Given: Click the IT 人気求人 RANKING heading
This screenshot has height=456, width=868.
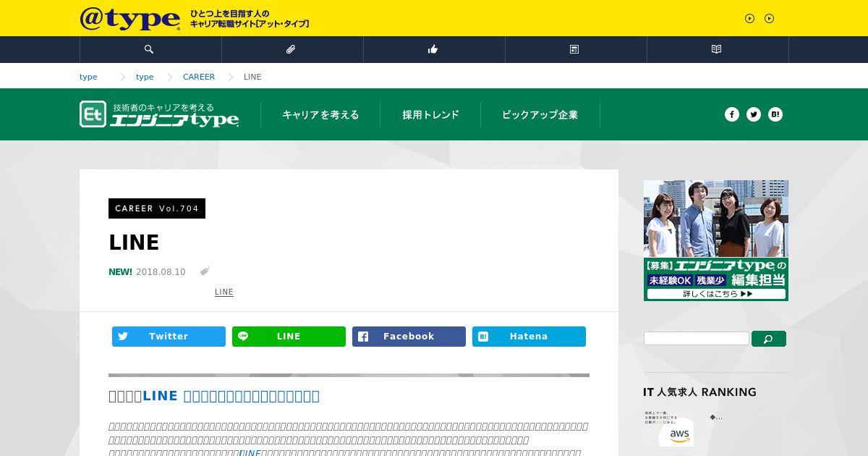Looking at the screenshot, I should click(699, 392).
